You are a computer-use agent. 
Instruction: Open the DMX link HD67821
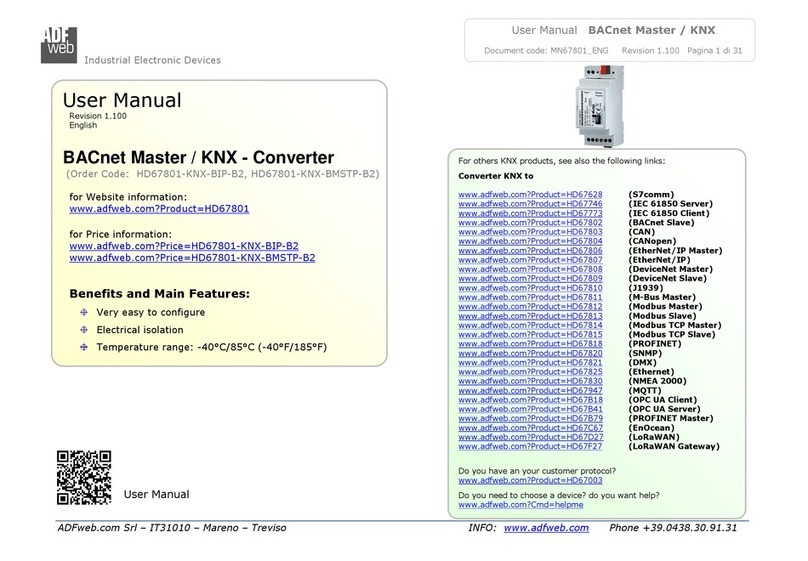pyautogui.click(x=530, y=363)
